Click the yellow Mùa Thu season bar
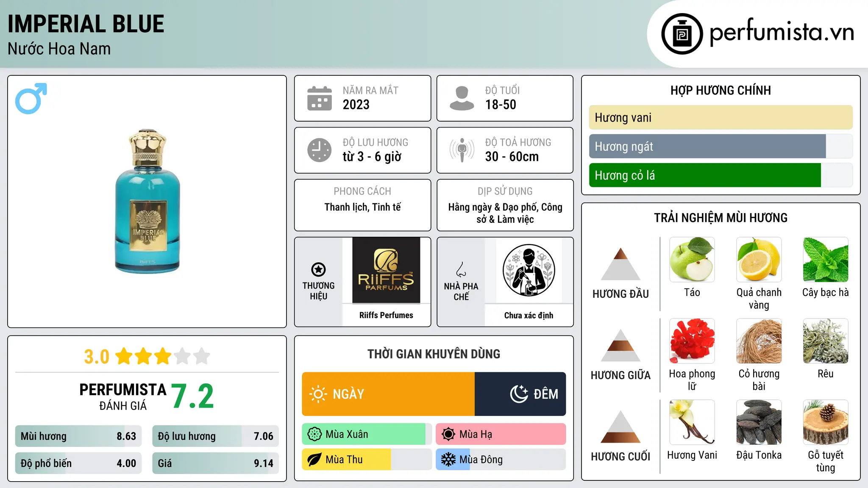 click(346, 460)
